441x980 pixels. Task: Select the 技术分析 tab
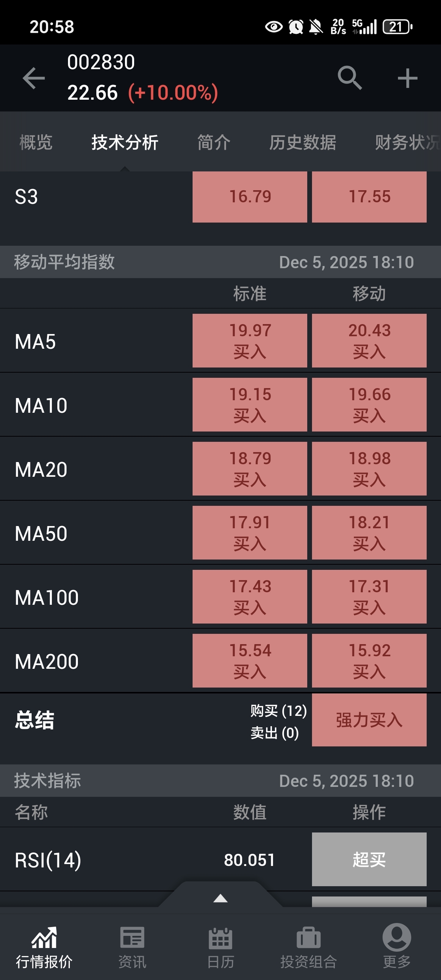125,142
